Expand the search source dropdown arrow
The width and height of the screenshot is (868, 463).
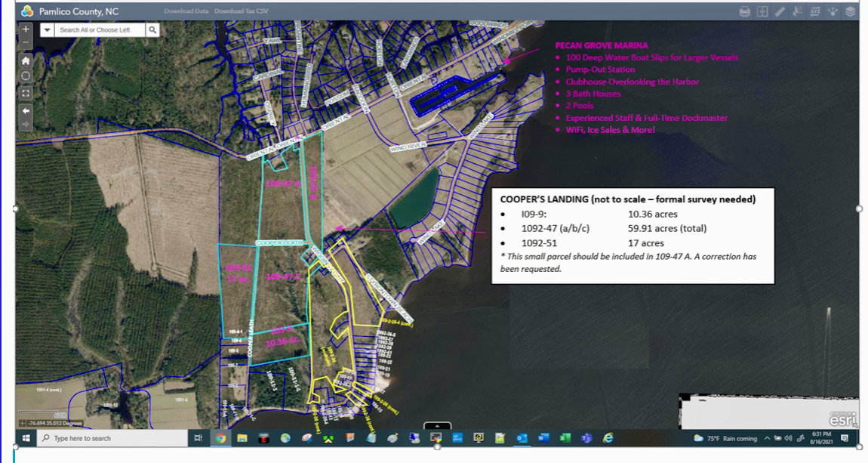(47, 29)
